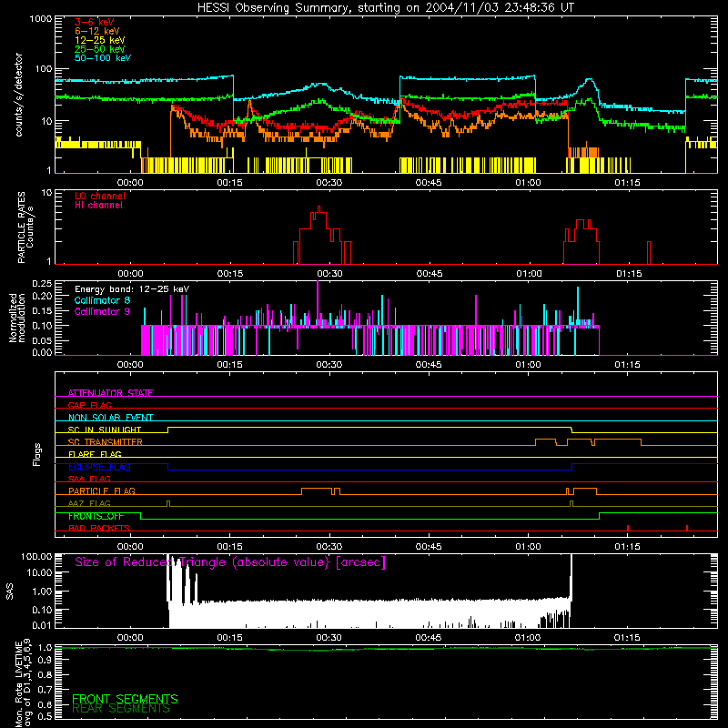Click the ECLIPSE FLAG label

[99, 467]
